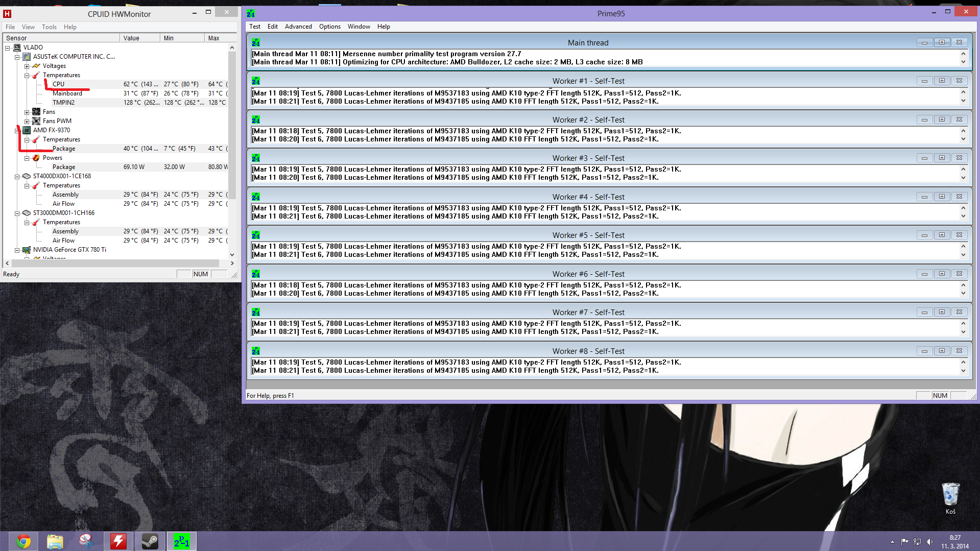Click the Prime95 taskbar button
The width and height of the screenshot is (980, 551).
181,541
